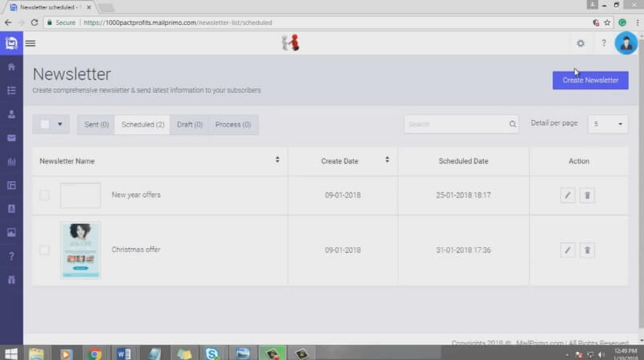Click the search magnifier icon
The image size is (644, 360).
pos(513,124)
